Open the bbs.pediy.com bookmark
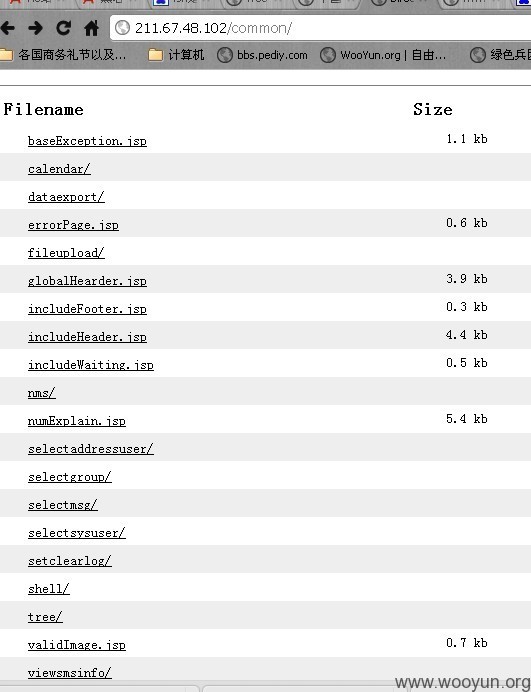Screen dimensions: 531x692 click(262, 55)
